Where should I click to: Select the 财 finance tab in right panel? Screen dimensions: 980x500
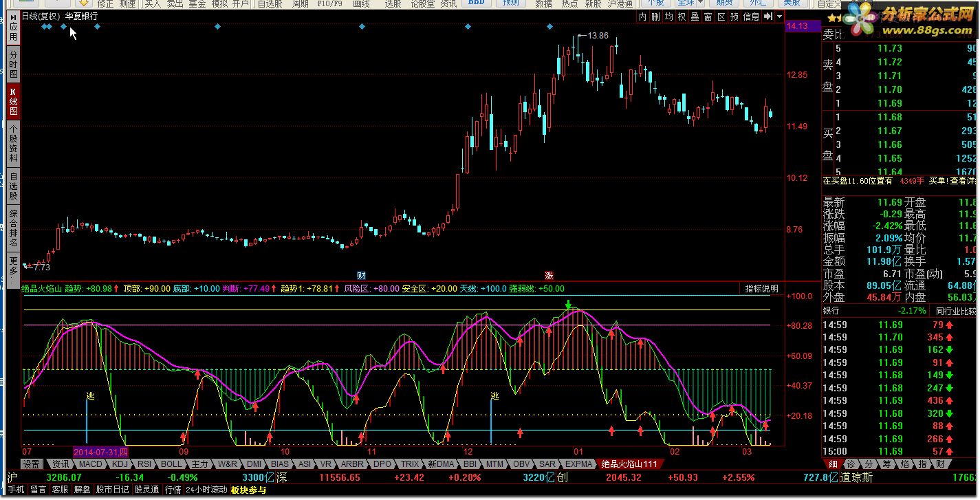(x=940, y=464)
